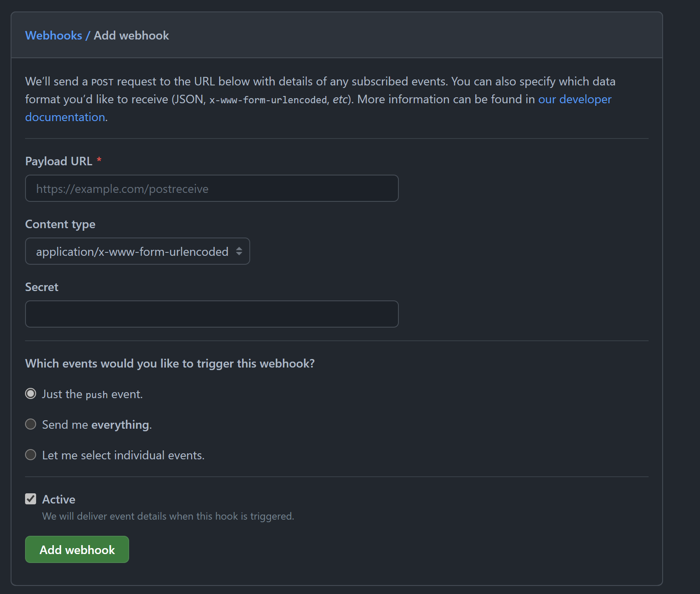Open the Webhooks breadcrumb link
This screenshot has width=700, height=594.
point(54,35)
